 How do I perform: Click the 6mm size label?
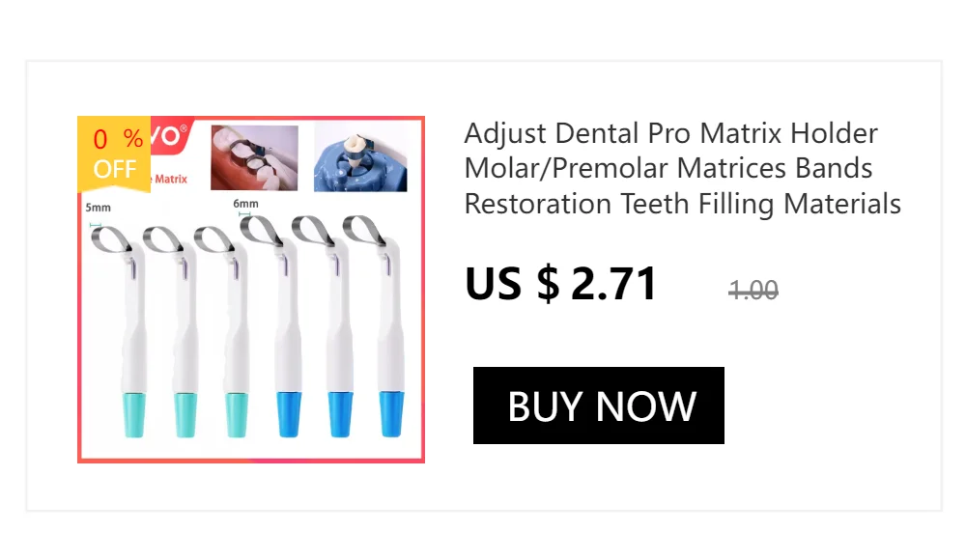point(245,204)
